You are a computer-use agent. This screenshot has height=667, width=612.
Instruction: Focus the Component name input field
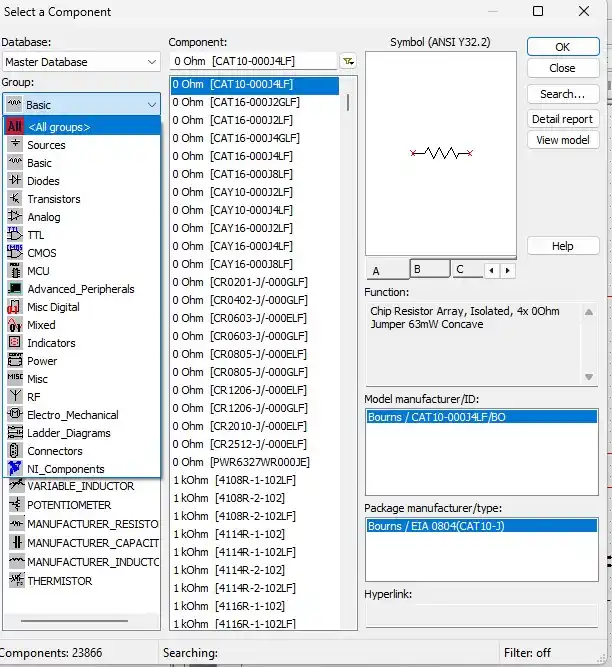(253, 61)
